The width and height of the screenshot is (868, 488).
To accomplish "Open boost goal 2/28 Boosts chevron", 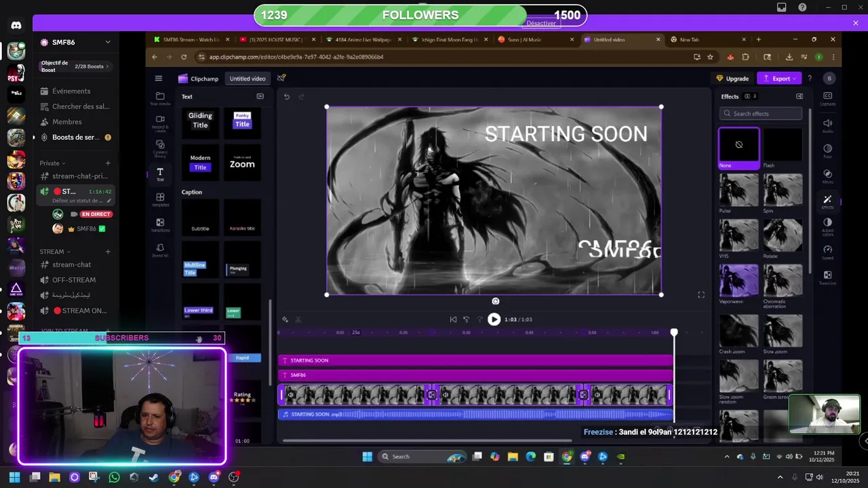I will coord(107,66).
